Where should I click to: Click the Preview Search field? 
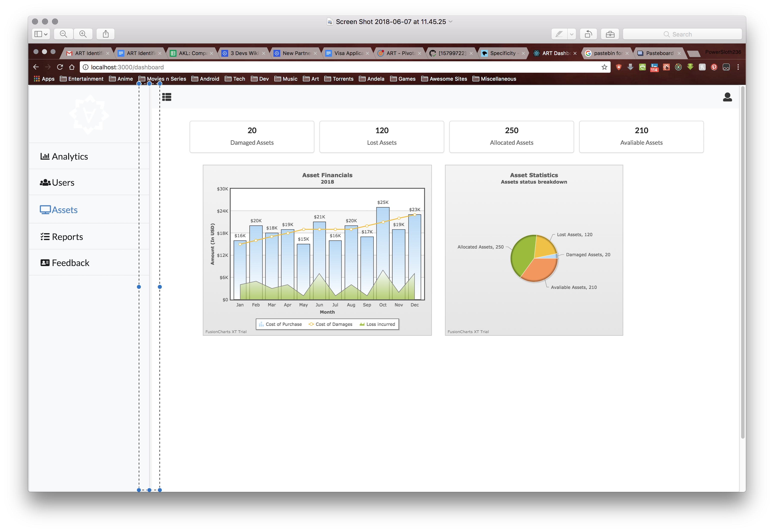click(682, 34)
